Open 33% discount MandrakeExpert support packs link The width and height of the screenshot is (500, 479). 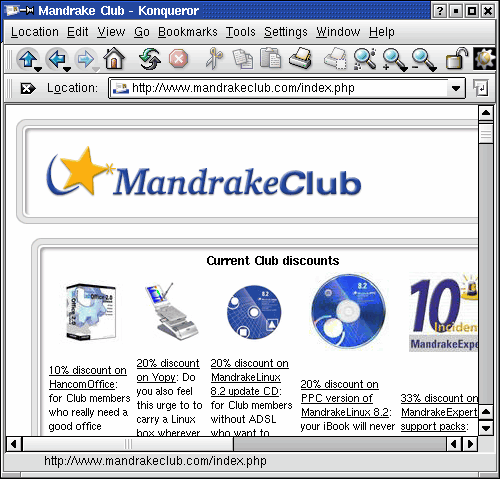(439, 412)
